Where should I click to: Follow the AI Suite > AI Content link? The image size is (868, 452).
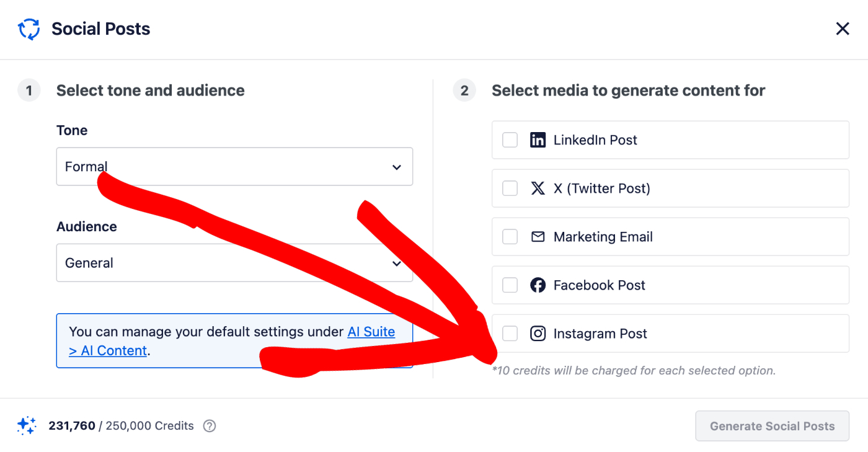point(232,341)
